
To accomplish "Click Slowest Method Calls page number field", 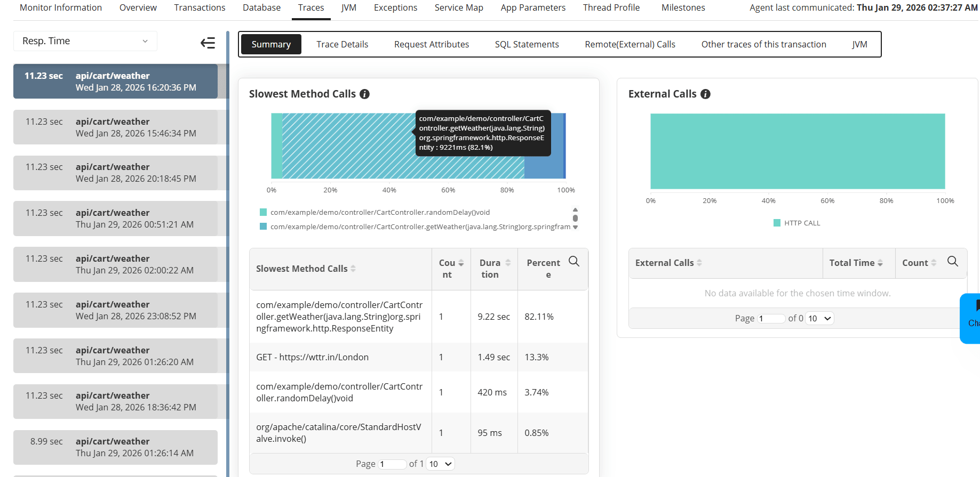I will 393,464.
